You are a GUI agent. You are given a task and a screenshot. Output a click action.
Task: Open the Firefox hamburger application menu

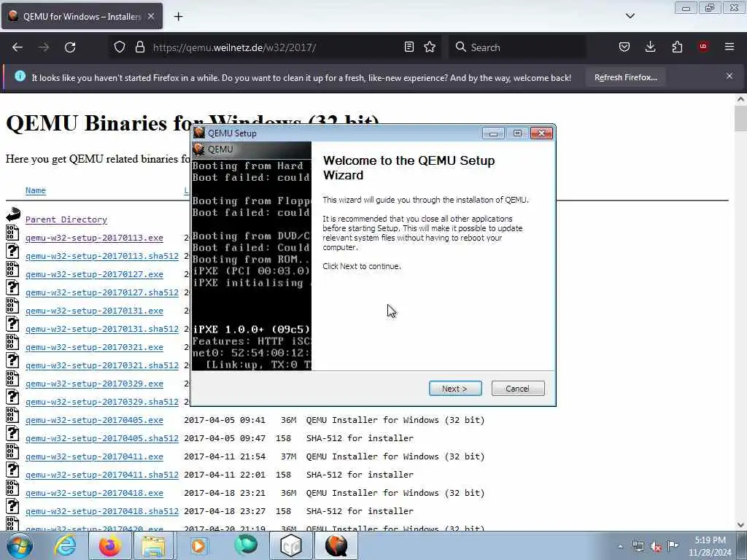click(729, 47)
